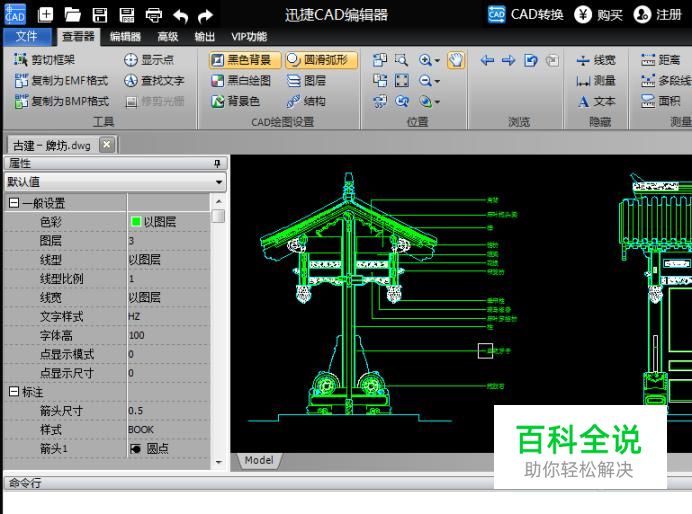Click properties scrollbar down arrow
692x514 pixels.
coord(218,462)
